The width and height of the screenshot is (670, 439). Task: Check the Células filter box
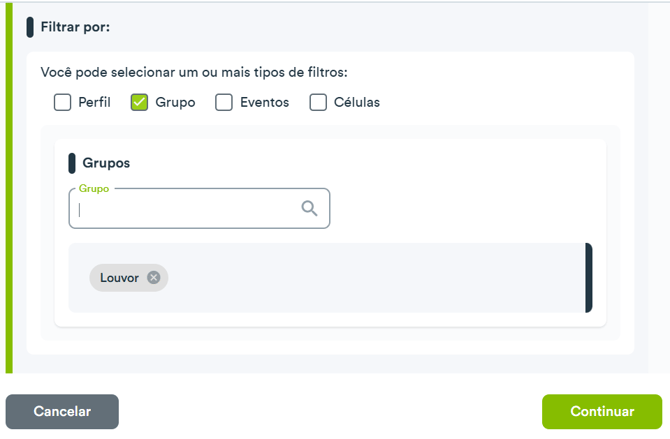pyautogui.click(x=318, y=103)
